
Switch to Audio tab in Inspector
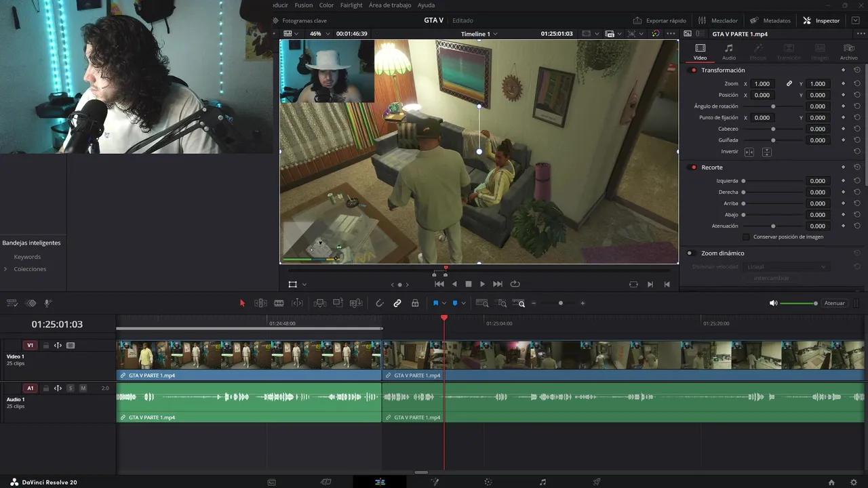pyautogui.click(x=729, y=52)
